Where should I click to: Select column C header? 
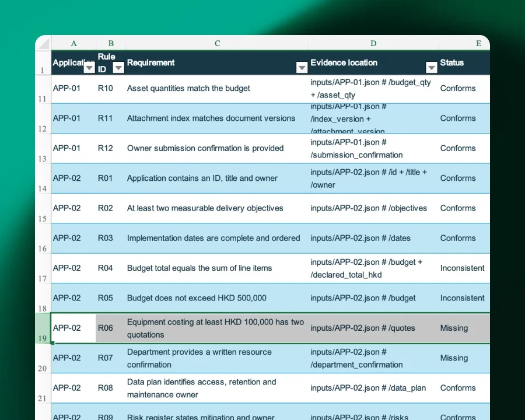click(x=217, y=43)
